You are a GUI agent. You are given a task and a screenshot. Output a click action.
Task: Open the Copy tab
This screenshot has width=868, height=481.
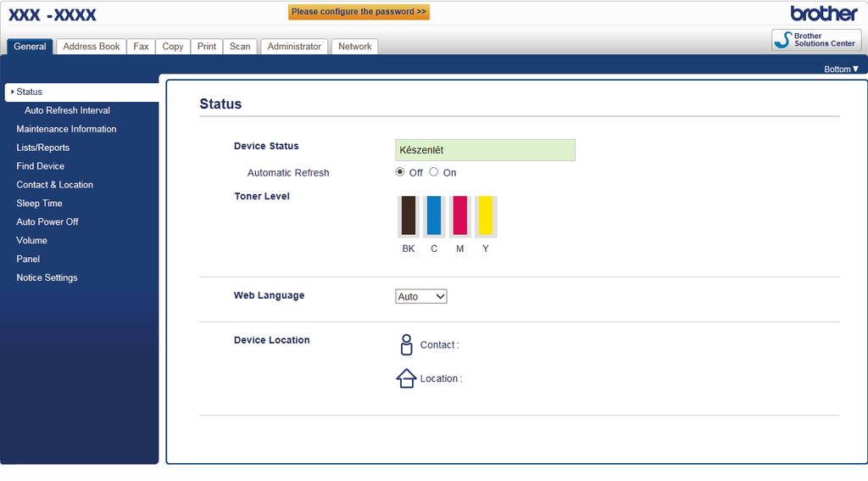point(173,47)
